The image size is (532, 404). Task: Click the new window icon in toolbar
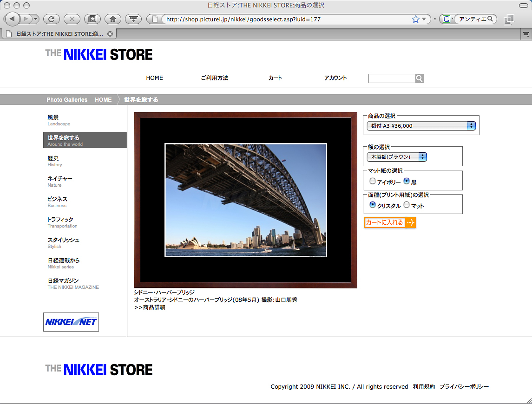[509, 20]
